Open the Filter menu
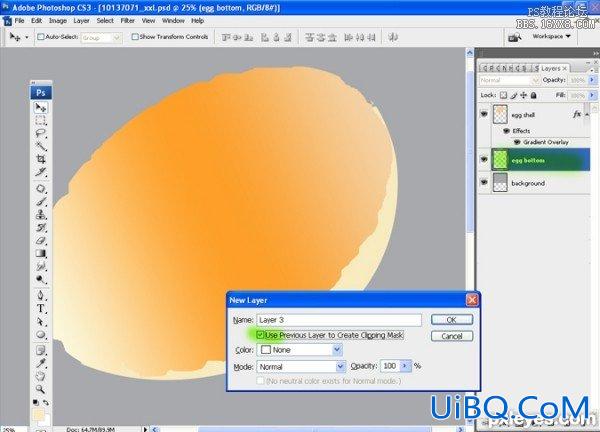 pos(127,21)
